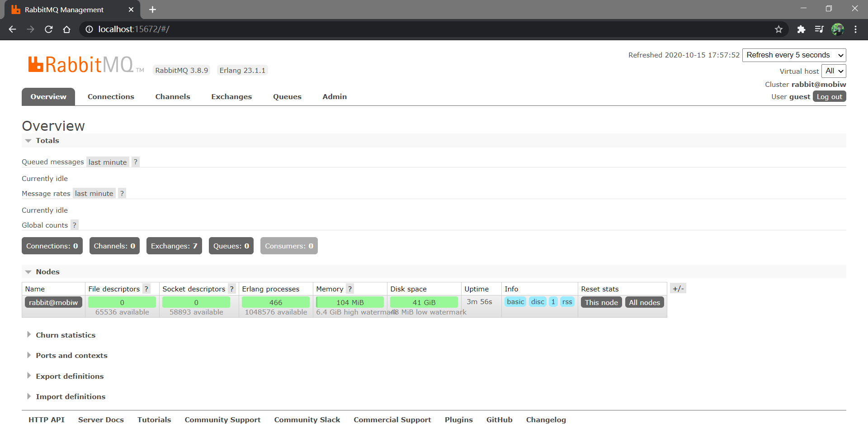Click the Channels: 0 count button
Screen dimensions: 868x429
(114, 246)
